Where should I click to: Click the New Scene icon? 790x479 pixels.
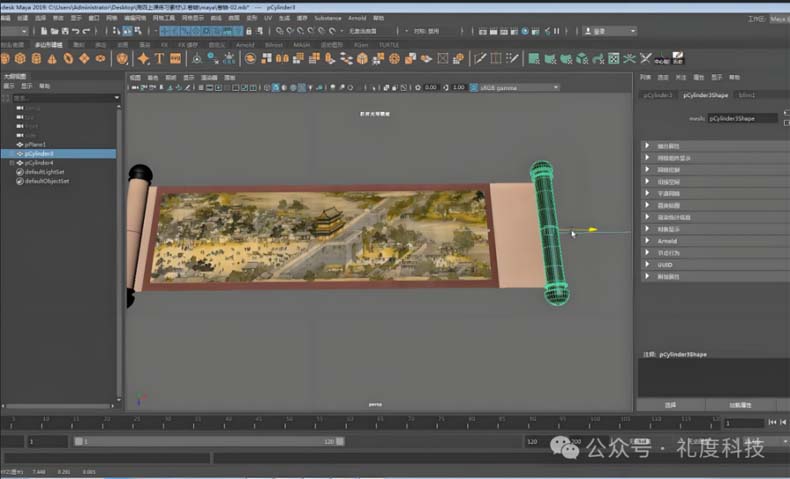(44, 31)
